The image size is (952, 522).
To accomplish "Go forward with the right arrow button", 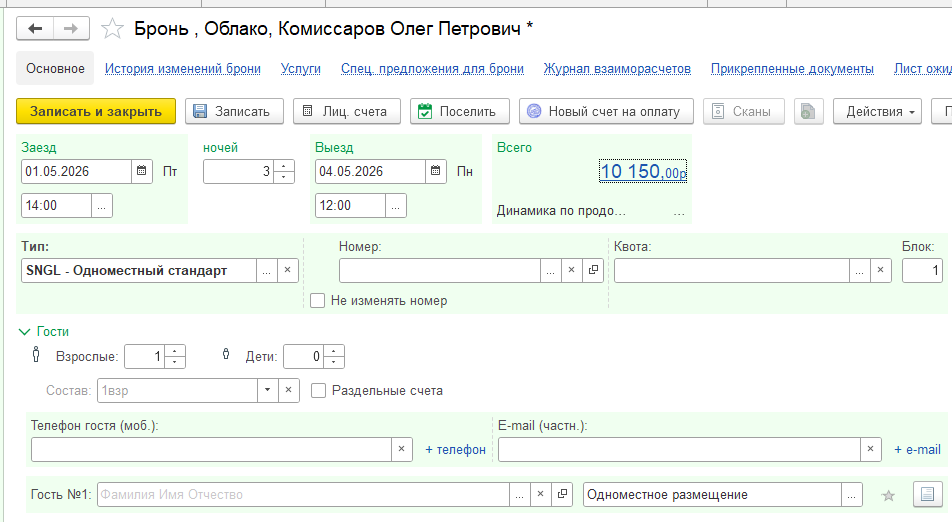I will pos(71,29).
